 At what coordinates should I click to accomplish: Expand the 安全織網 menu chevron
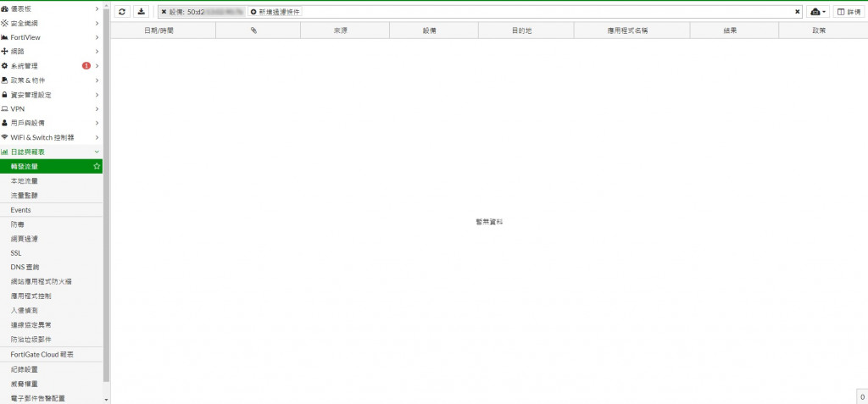point(97,23)
